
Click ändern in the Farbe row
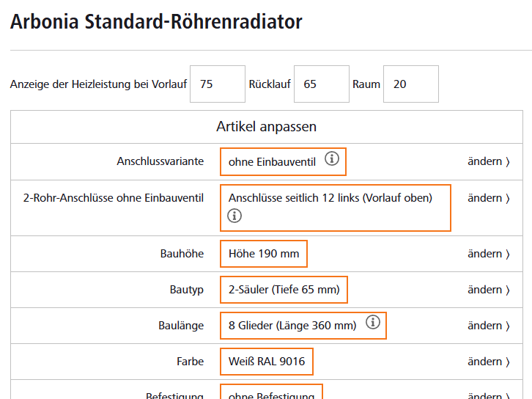(489, 362)
